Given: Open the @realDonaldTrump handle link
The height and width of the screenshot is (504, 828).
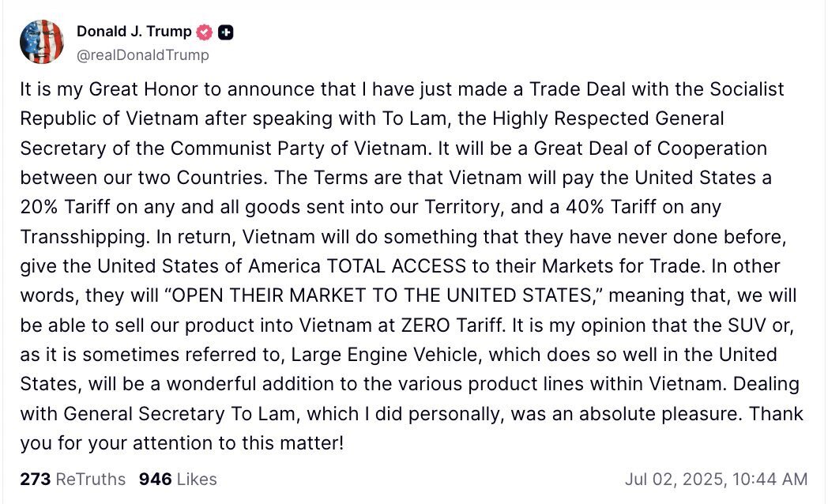Looking at the screenshot, I should click(x=142, y=55).
